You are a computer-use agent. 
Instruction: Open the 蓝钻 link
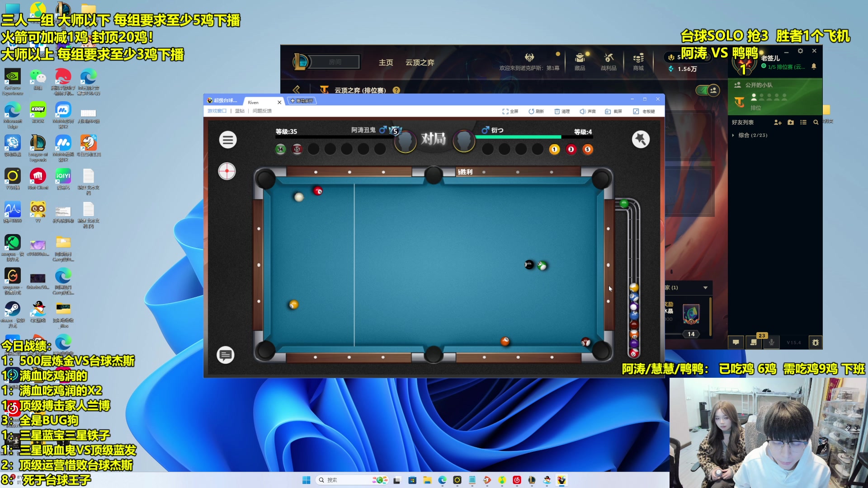coord(240,111)
